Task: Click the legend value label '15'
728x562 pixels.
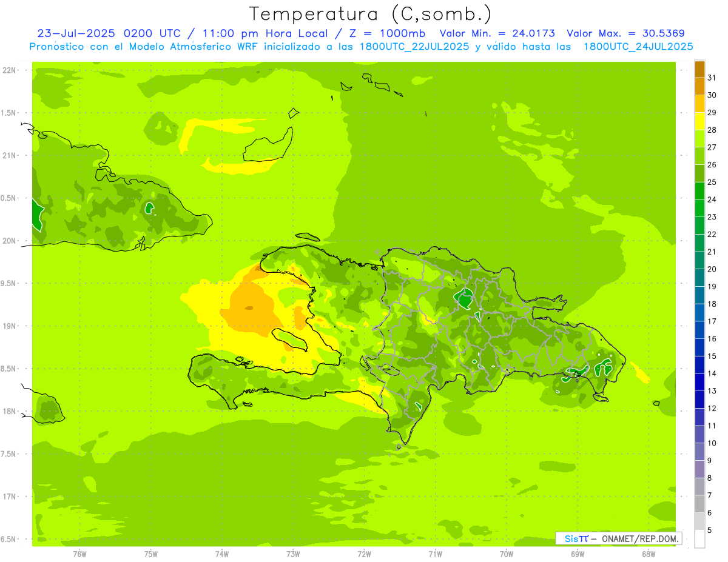Action: click(712, 356)
